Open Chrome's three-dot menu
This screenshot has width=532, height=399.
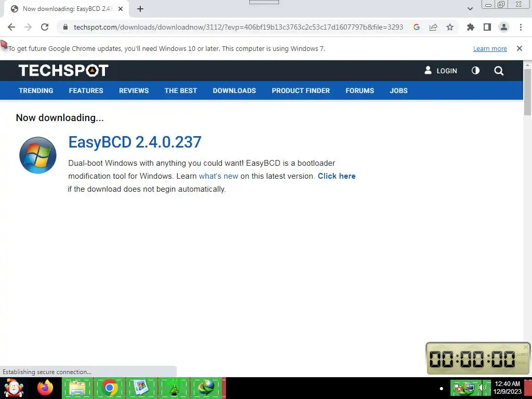point(521,27)
